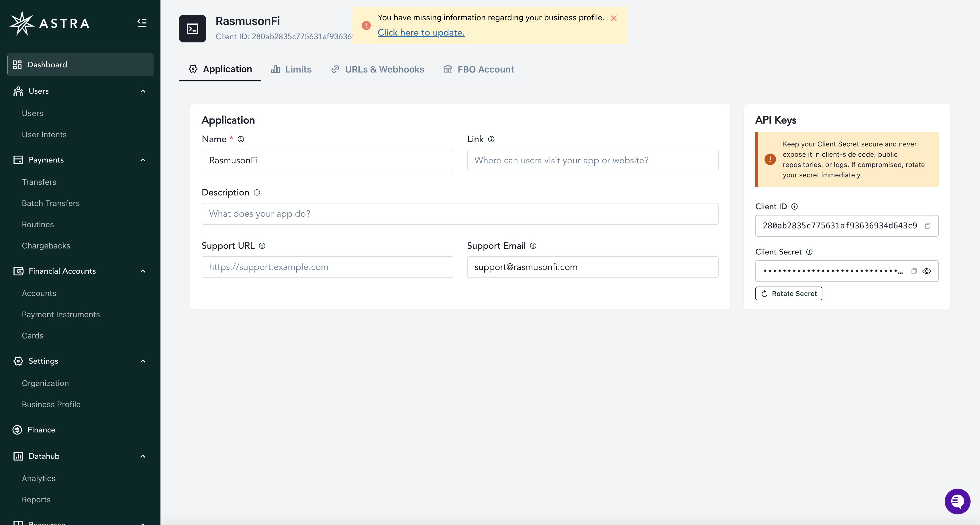The width and height of the screenshot is (980, 525).
Task: Click the Datahub chart icon in sidebar
Action: (x=18, y=456)
